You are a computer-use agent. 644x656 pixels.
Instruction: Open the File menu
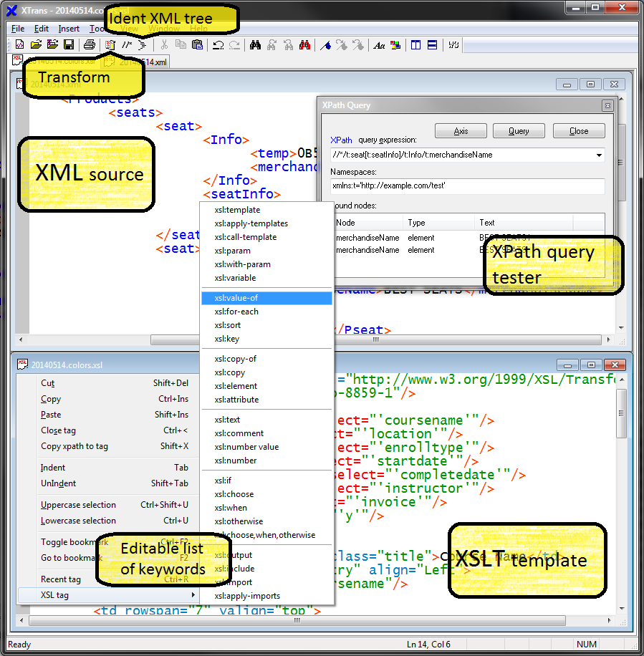click(18, 29)
